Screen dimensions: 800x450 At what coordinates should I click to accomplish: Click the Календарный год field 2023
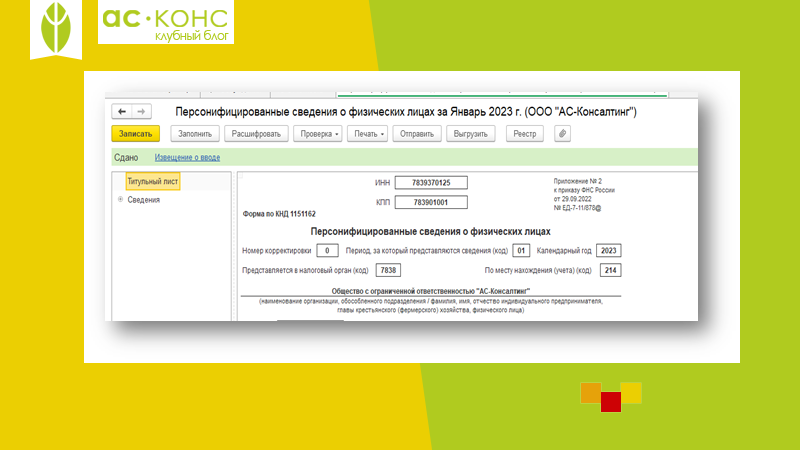(609, 251)
